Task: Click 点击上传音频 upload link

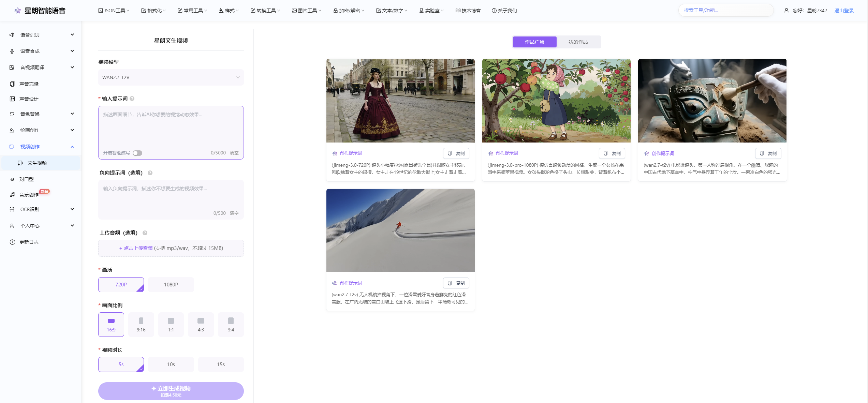Action: pyautogui.click(x=136, y=248)
